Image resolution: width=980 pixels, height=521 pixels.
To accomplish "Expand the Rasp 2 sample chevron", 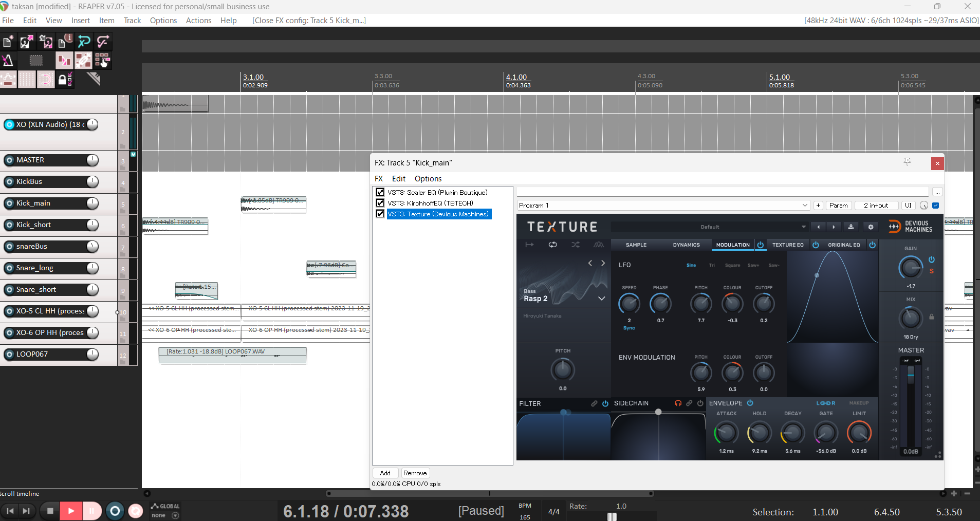I will click(x=601, y=298).
